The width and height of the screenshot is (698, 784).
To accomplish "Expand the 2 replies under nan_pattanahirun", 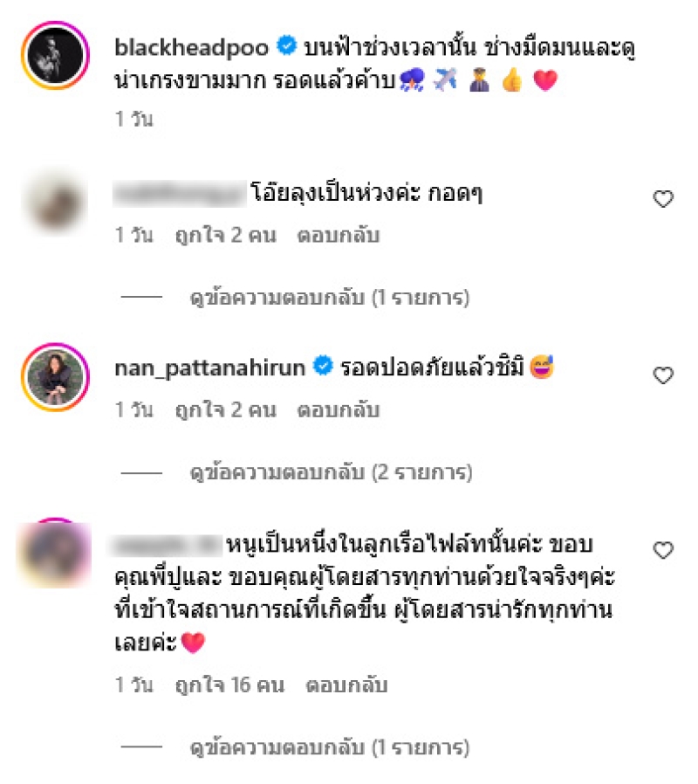I will point(331,472).
